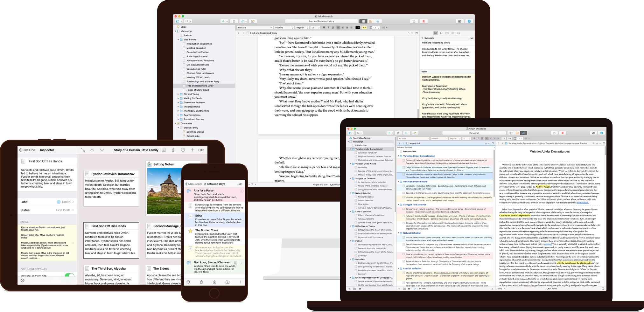
Task: Tap Edit button on iPhone header
Action: point(240,184)
